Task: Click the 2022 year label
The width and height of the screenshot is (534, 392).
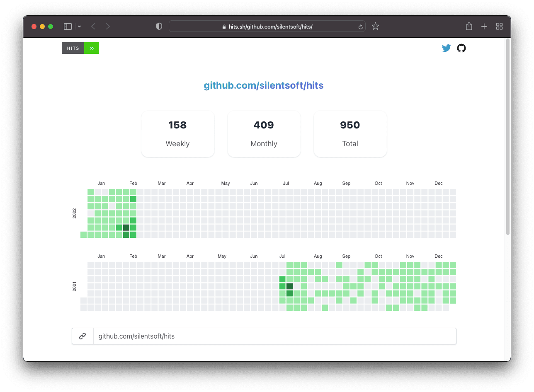Action: tap(75, 213)
